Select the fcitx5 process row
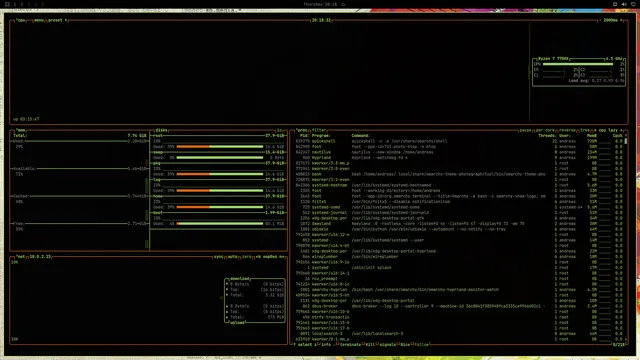 (x=459, y=202)
